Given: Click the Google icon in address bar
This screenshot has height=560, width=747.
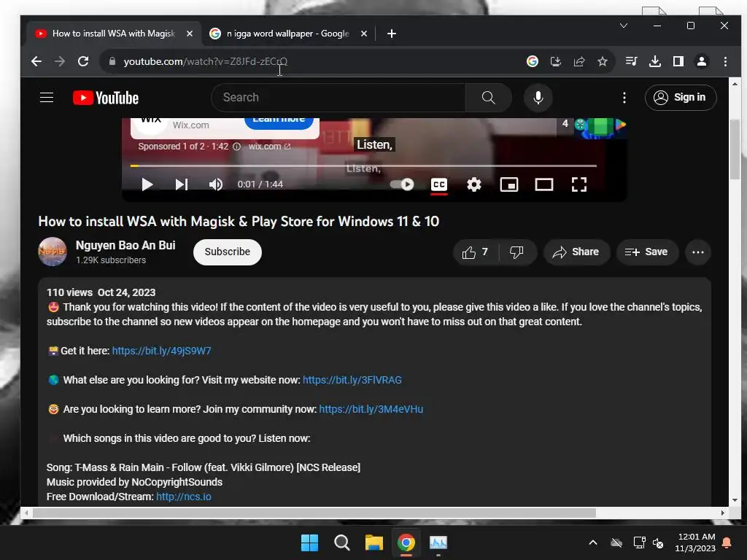Looking at the screenshot, I should (532, 61).
